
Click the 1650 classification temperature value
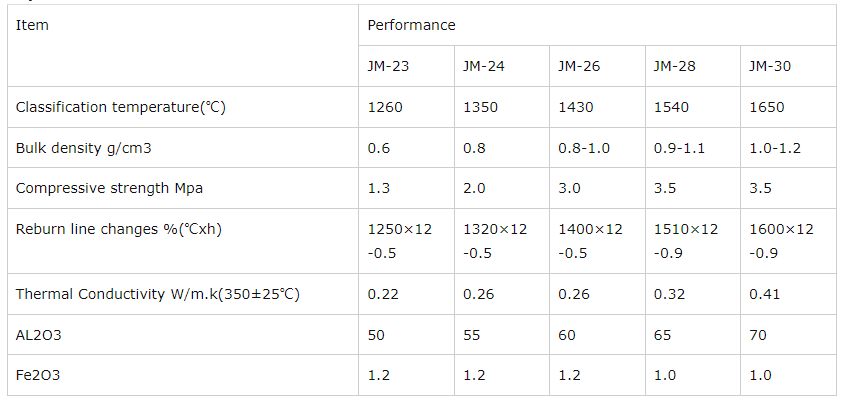[x=766, y=108]
